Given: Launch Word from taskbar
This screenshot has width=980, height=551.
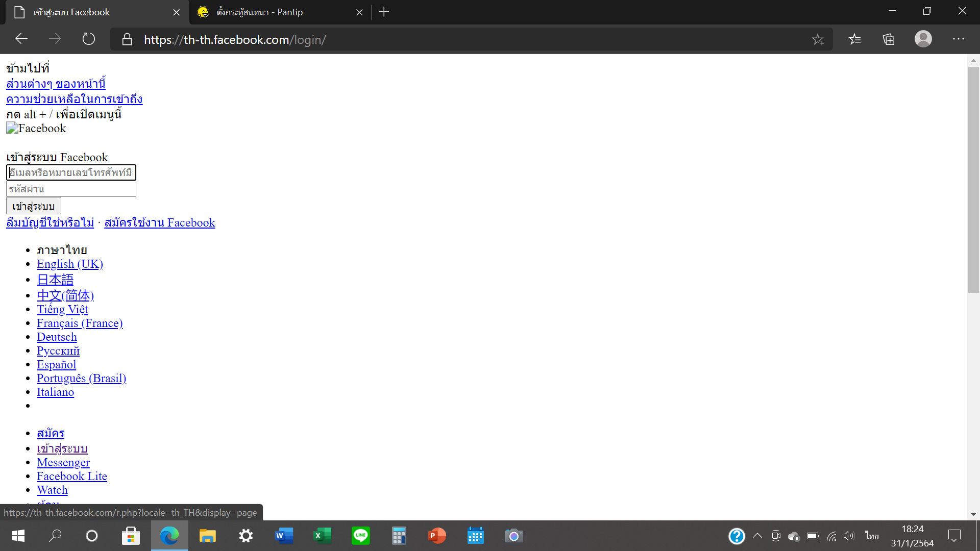Looking at the screenshot, I should point(284,536).
